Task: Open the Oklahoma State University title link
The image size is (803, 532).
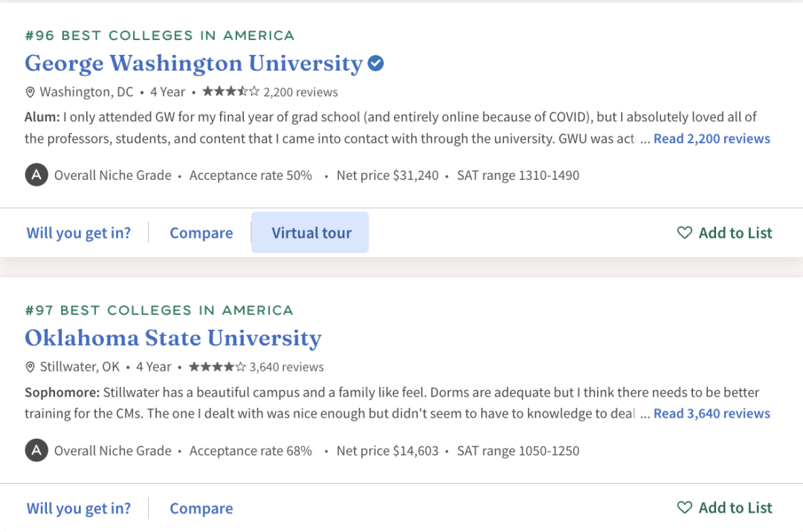Action: 173,339
